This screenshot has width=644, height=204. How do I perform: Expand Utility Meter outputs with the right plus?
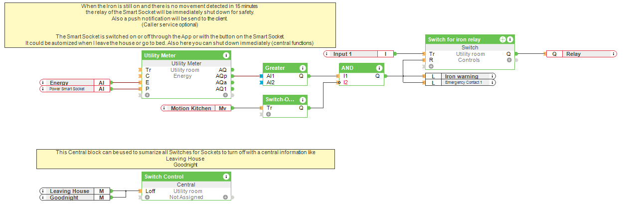225,95
